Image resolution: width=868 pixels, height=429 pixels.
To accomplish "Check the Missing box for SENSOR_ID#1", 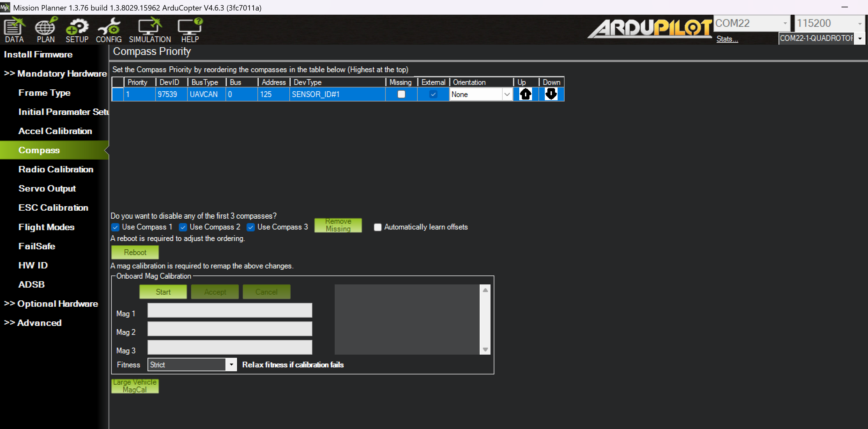I will 401,94.
